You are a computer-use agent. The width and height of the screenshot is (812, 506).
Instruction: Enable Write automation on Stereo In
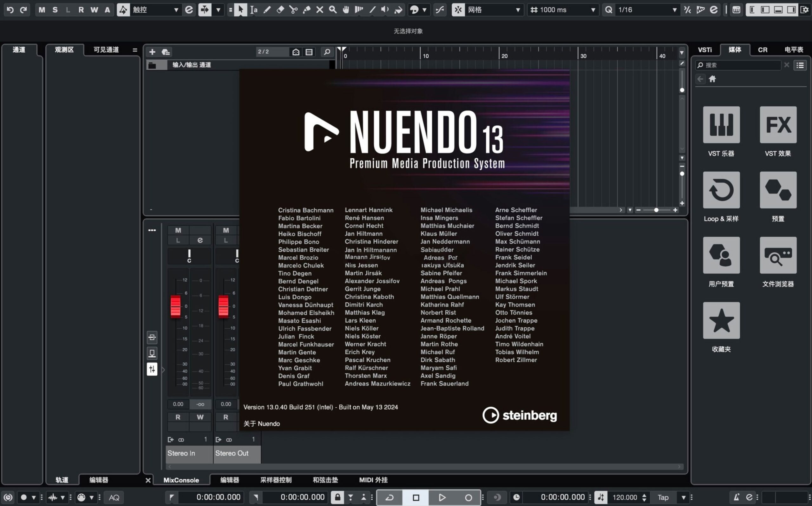tap(200, 417)
